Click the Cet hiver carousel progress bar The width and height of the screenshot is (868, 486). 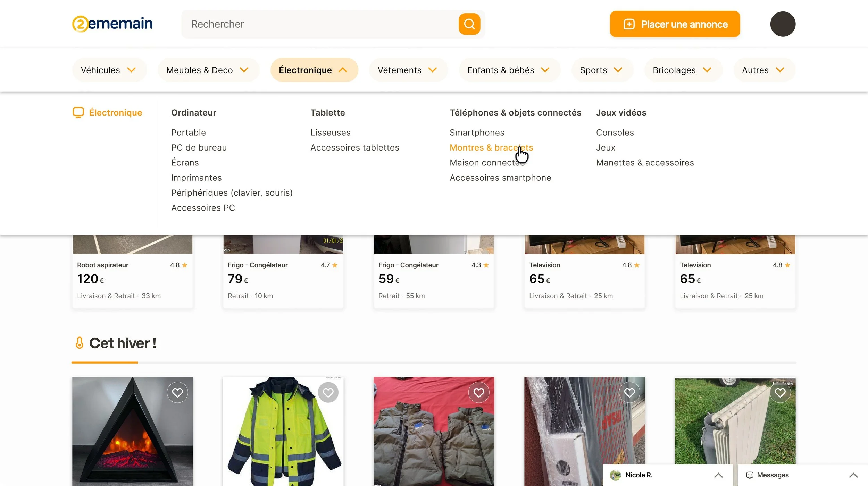pos(433,362)
